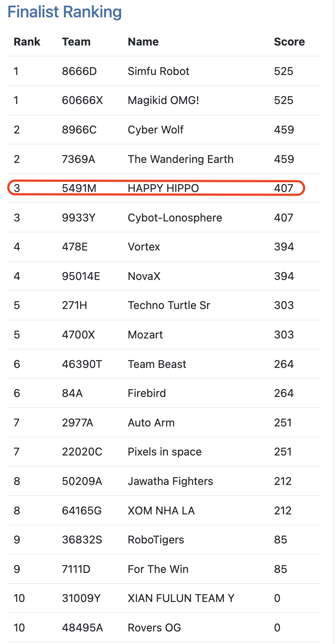
Task: Click the Rank column header
Action: 27,42
